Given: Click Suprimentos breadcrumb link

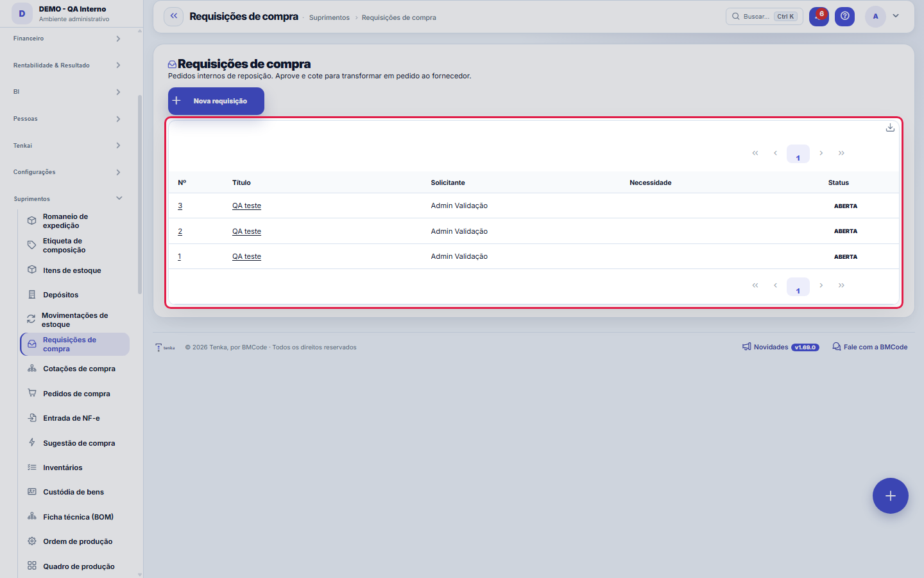Looking at the screenshot, I should coord(329,17).
